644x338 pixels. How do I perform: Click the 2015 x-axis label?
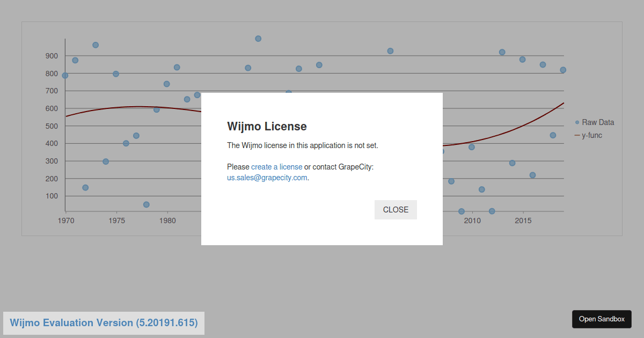pos(523,221)
